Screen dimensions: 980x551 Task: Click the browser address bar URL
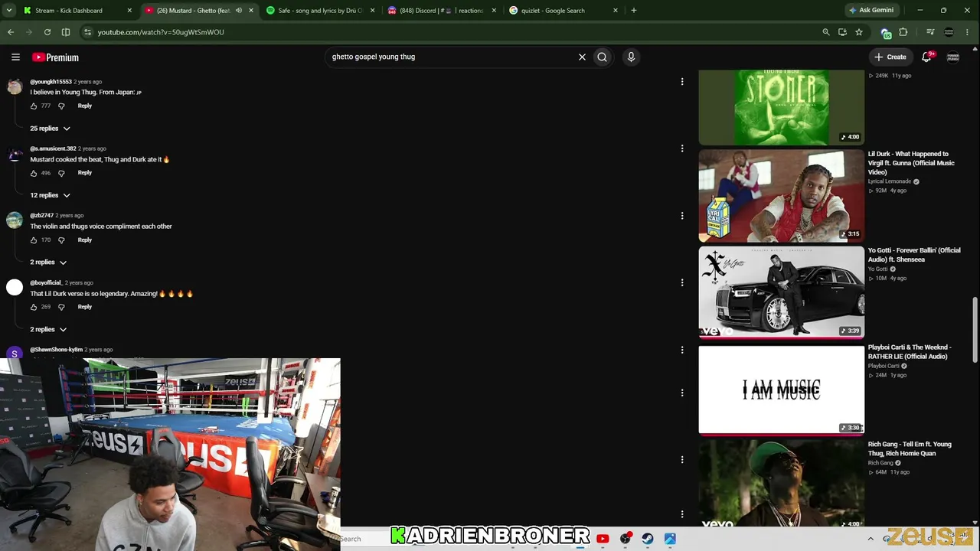click(x=161, y=32)
